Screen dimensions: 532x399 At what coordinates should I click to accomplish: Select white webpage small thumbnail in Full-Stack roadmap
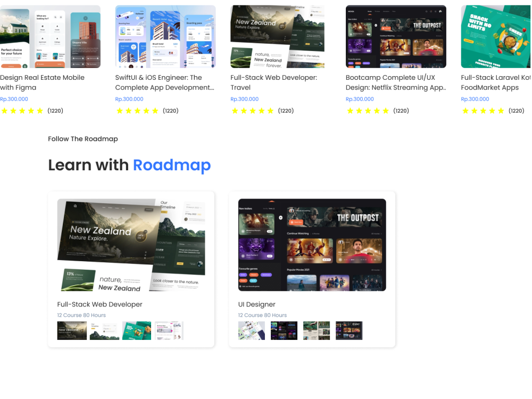pyautogui.click(x=169, y=330)
